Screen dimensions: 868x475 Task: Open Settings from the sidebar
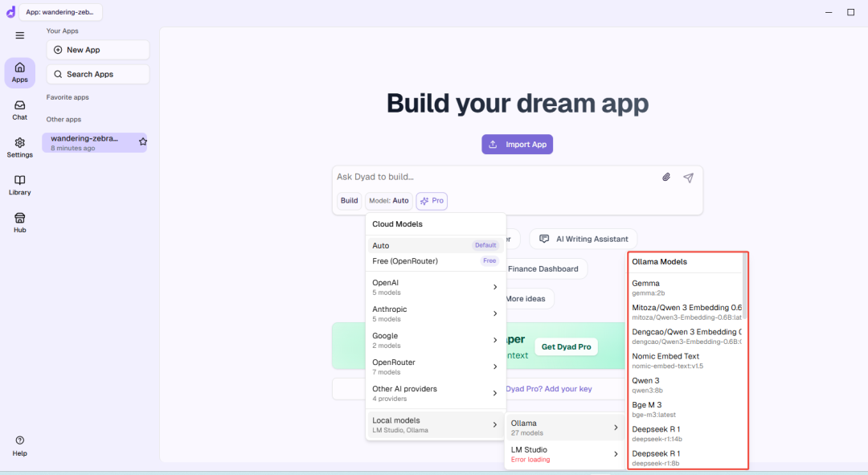tap(20, 148)
